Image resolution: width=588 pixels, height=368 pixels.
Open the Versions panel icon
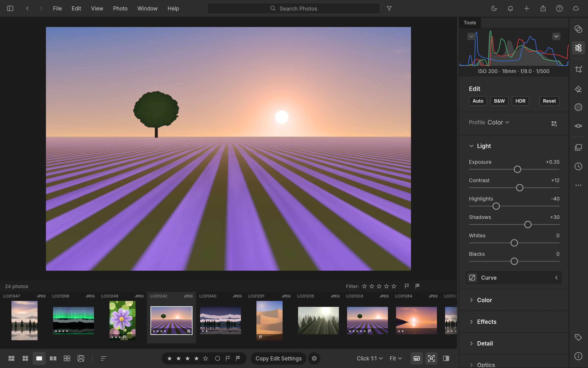578,147
